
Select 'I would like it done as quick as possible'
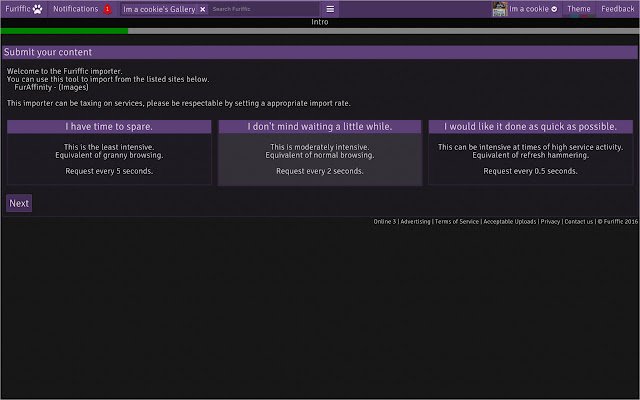tap(531, 152)
